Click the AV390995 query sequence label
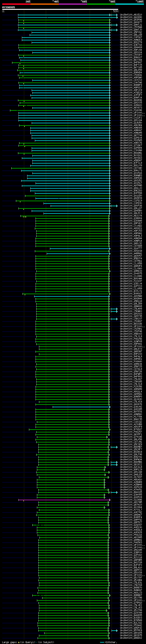This screenshot has height=644, width=146. point(8,7)
